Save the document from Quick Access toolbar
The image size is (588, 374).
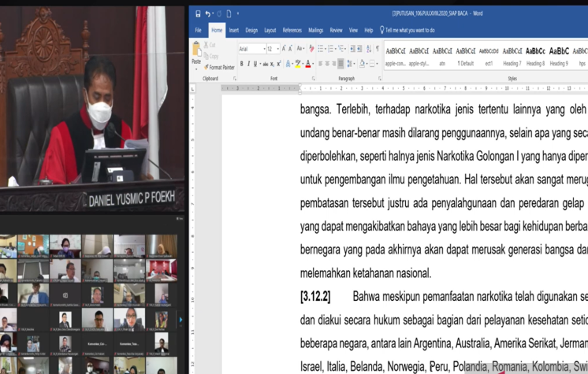click(x=198, y=14)
